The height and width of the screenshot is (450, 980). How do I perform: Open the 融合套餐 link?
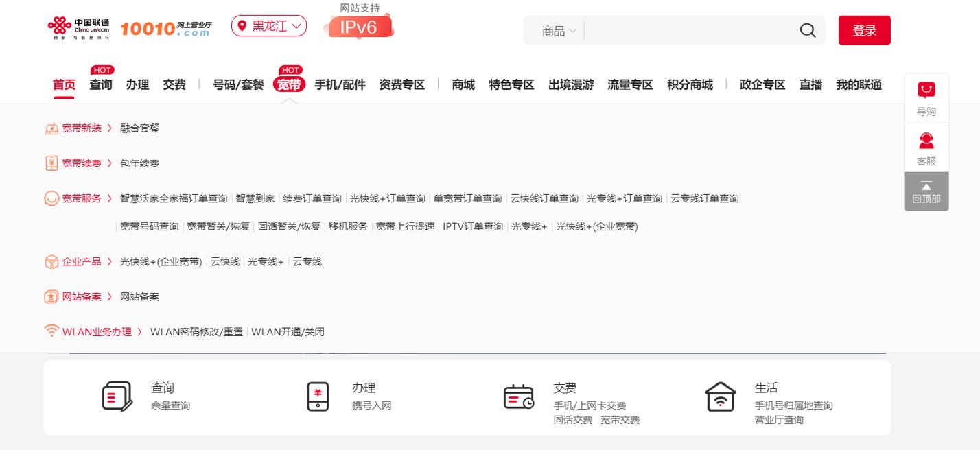coord(139,128)
